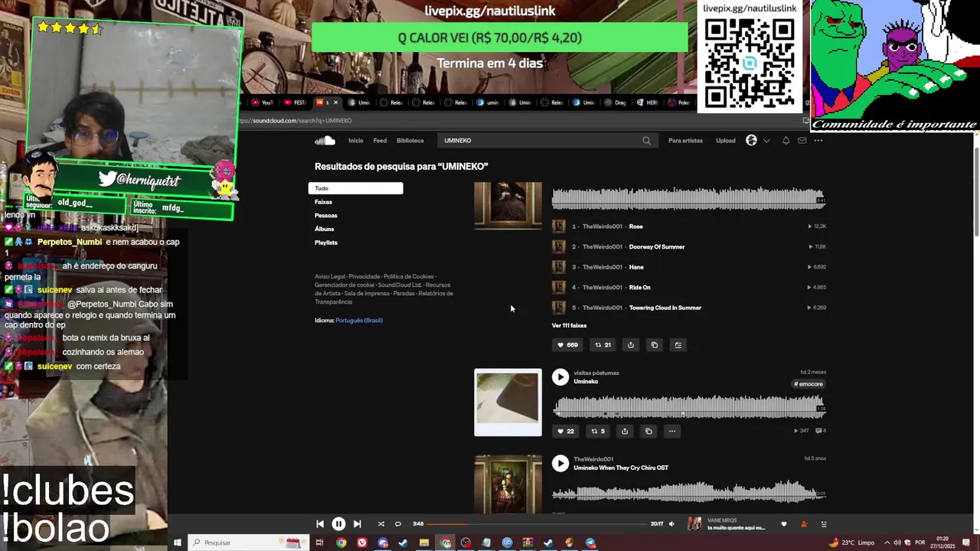Open Para artistas link

point(685,141)
